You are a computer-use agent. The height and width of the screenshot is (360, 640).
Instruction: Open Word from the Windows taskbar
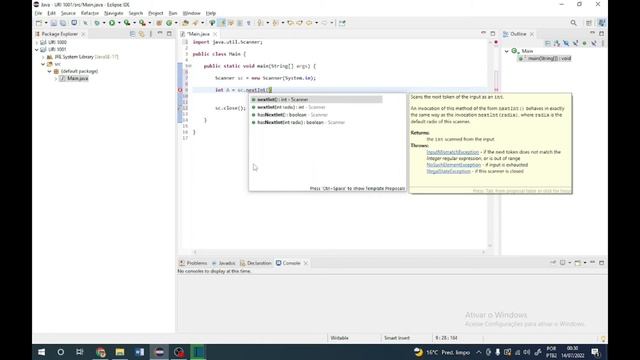pyautogui.click(x=139, y=352)
